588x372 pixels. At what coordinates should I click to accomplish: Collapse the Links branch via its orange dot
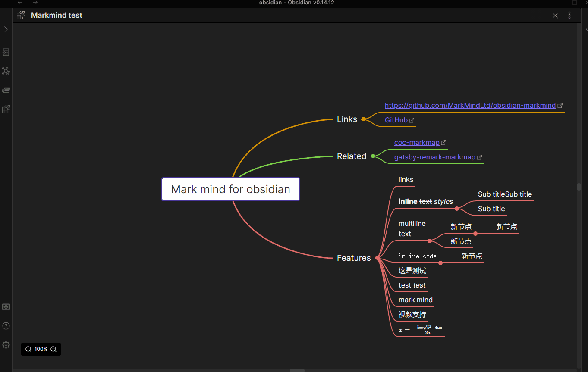[x=364, y=119]
